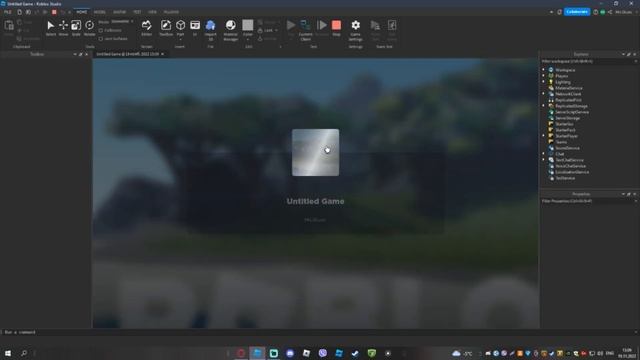The image size is (640, 360).
Task: Open the Discord taskbar icon
Action: (x=290, y=353)
